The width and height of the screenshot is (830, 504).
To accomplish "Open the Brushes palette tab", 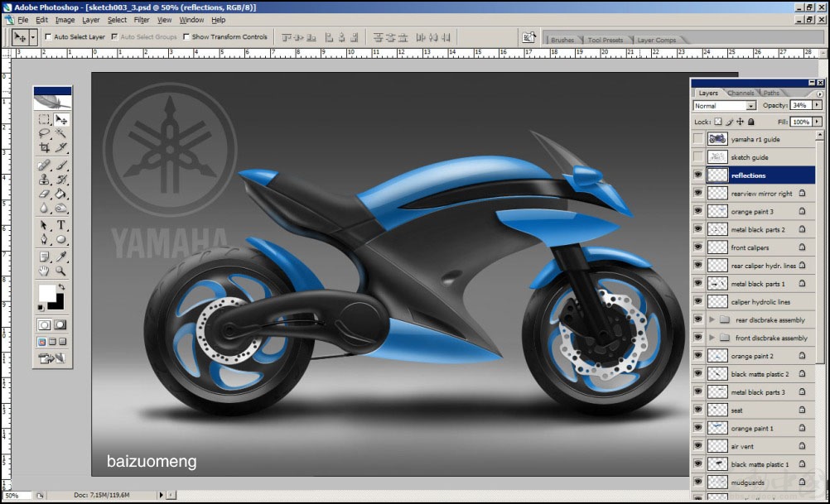I will [x=562, y=40].
